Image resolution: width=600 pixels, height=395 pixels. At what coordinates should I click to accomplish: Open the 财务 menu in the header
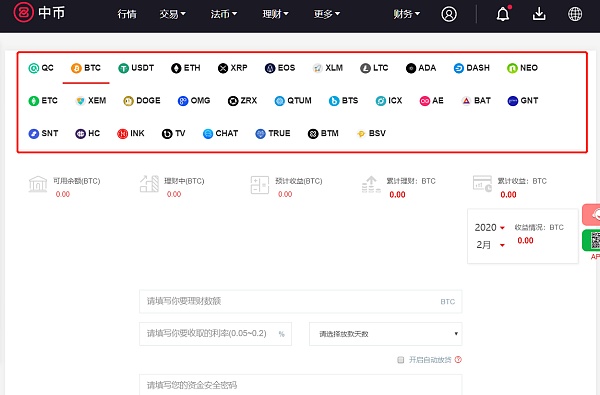coord(406,14)
